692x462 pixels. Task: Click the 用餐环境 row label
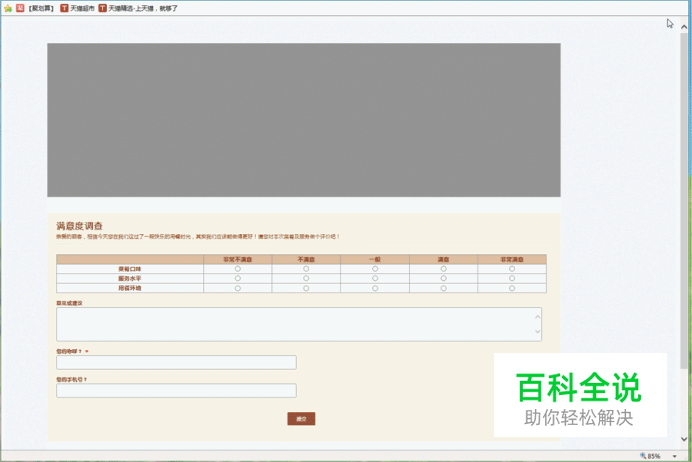130,288
